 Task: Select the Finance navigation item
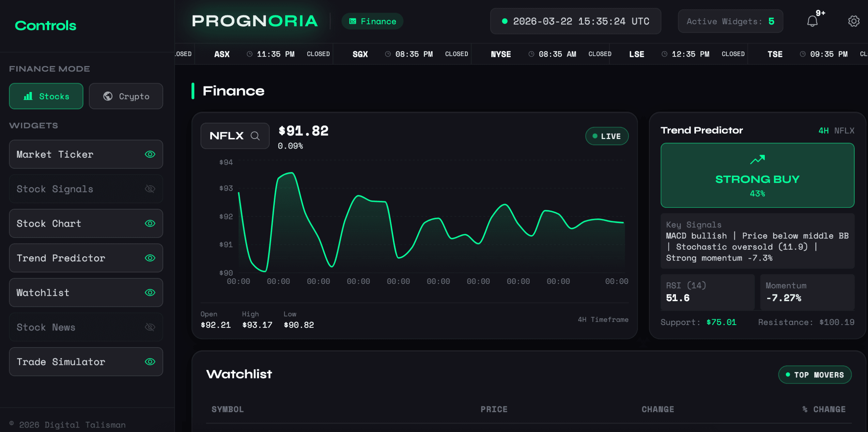coord(372,21)
